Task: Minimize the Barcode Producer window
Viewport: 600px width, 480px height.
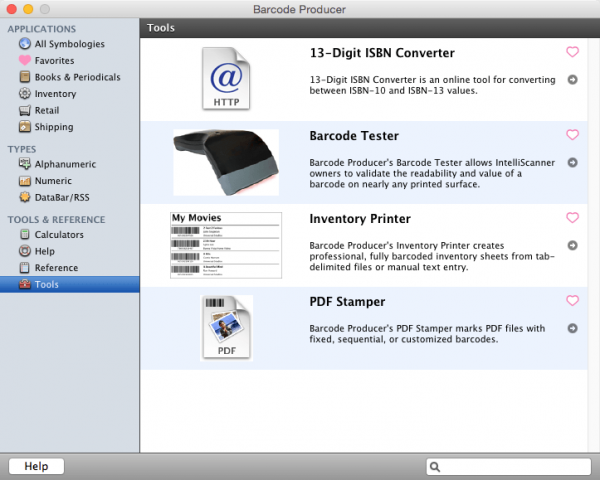Action: pyautogui.click(x=28, y=8)
